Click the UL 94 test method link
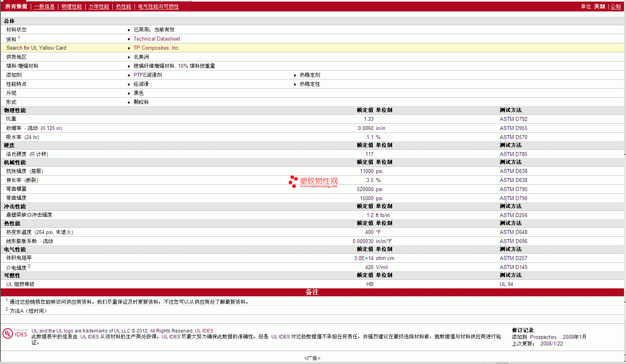 pyautogui.click(x=506, y=284)
